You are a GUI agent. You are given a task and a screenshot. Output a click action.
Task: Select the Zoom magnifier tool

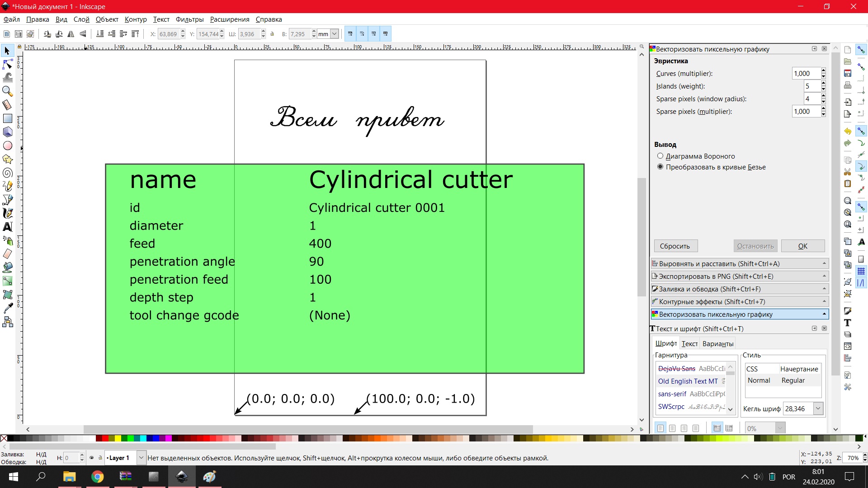[x=8, y=91]
